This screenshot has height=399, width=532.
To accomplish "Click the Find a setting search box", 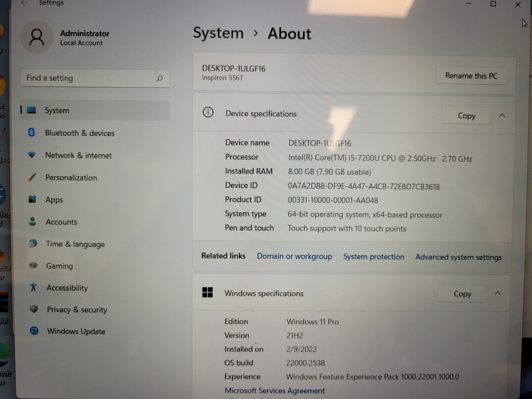I will pyautogui.click(x=95, y=78).
